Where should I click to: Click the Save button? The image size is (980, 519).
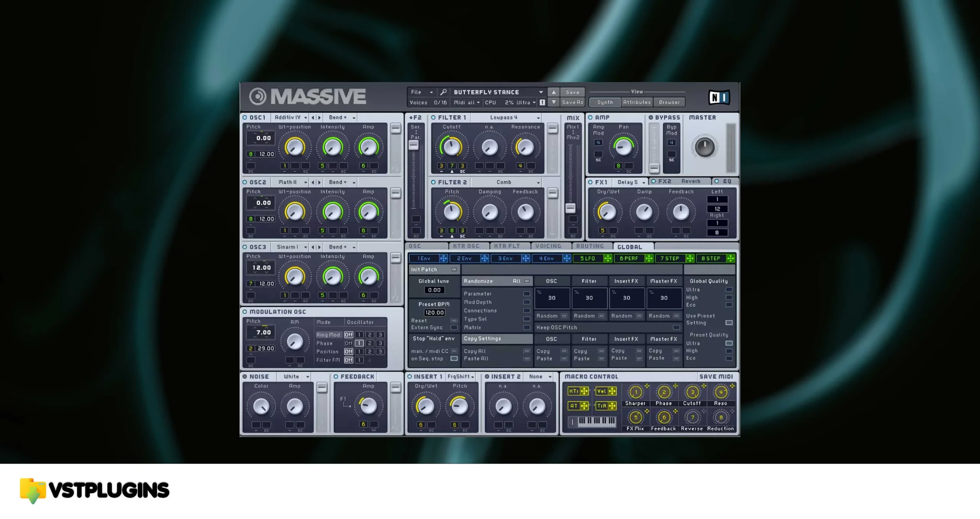click(x=572, y=92)
